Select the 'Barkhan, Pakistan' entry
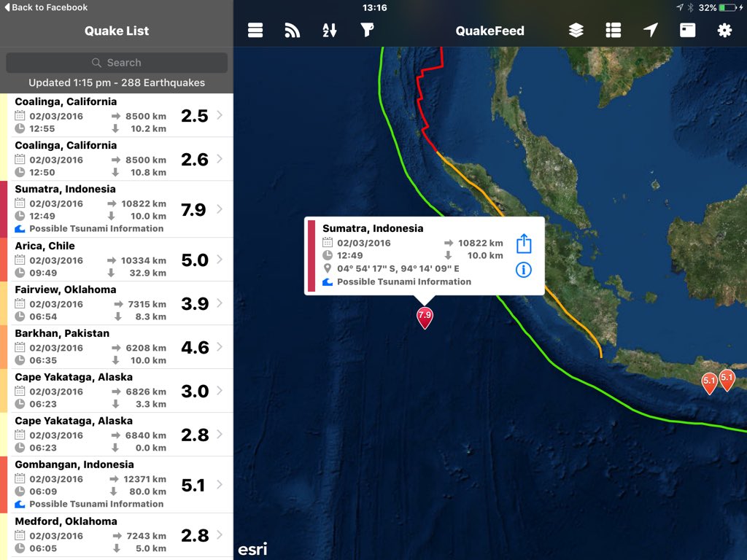 (117, 347)
